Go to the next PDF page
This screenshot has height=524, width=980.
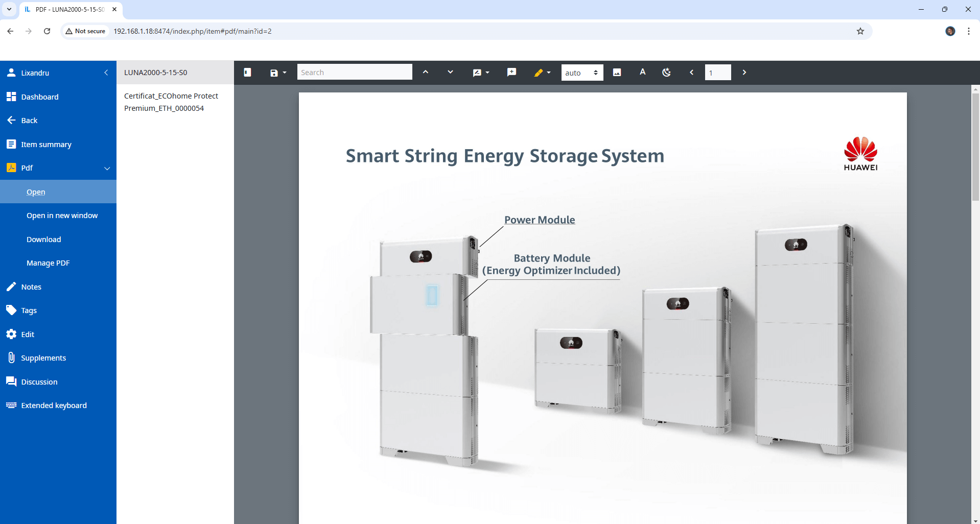(744, 73)
